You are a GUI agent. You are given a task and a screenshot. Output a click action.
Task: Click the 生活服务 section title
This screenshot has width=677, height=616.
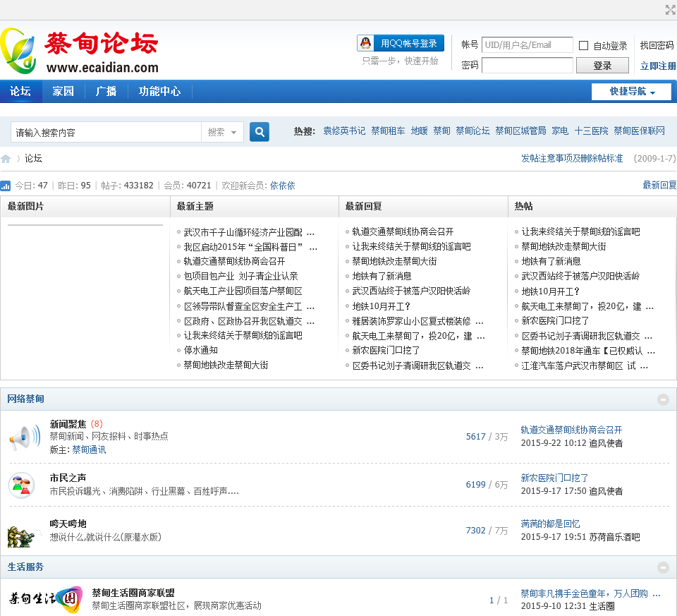click(25, 567)
